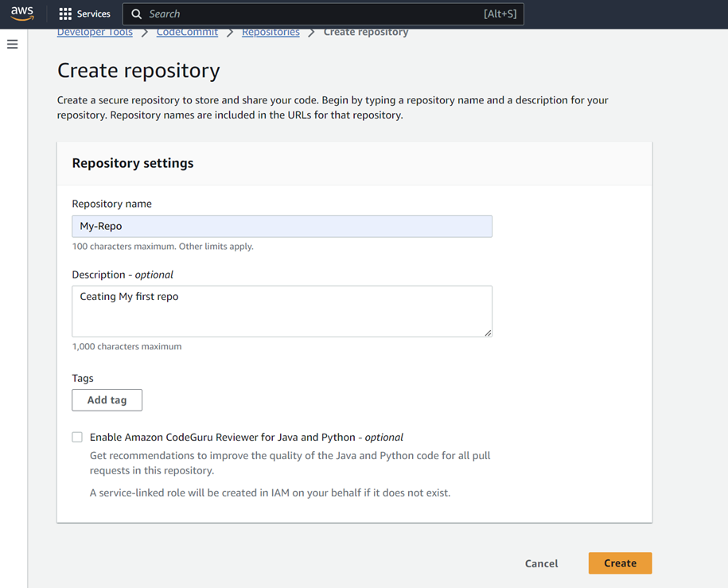Click the Create button

tap(620, 563)
